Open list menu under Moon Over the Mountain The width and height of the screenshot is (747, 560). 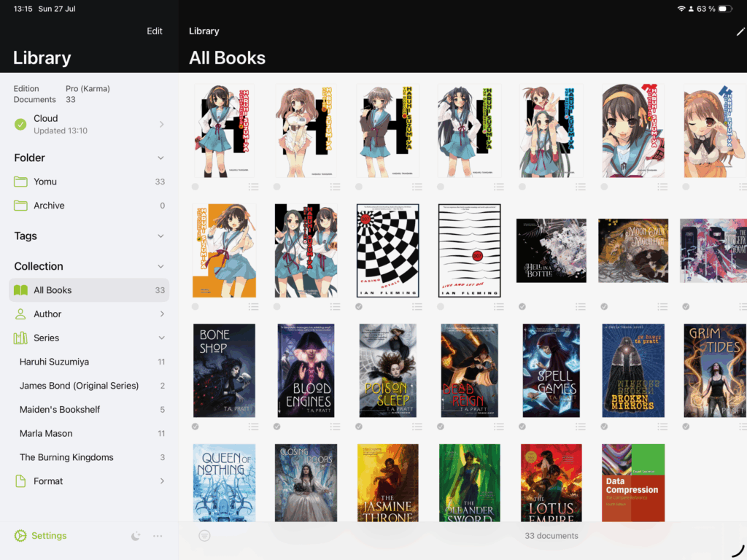tap(662, 307)
